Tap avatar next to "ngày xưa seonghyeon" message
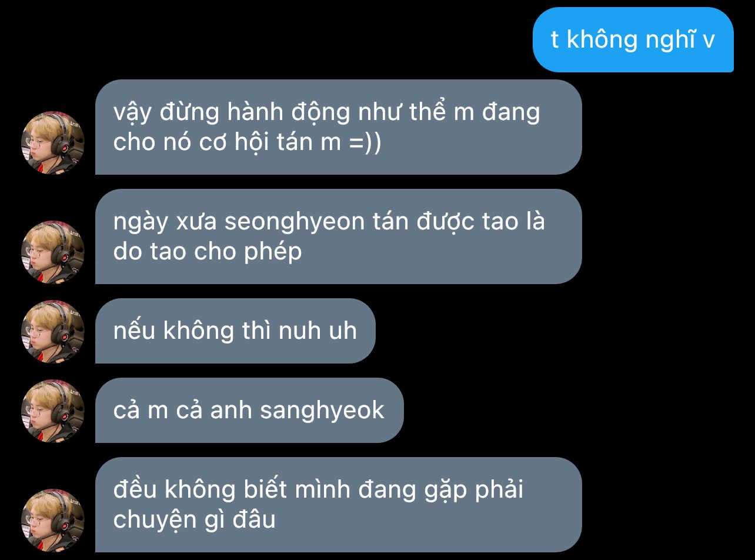755x560 pixels. [53, 252]
